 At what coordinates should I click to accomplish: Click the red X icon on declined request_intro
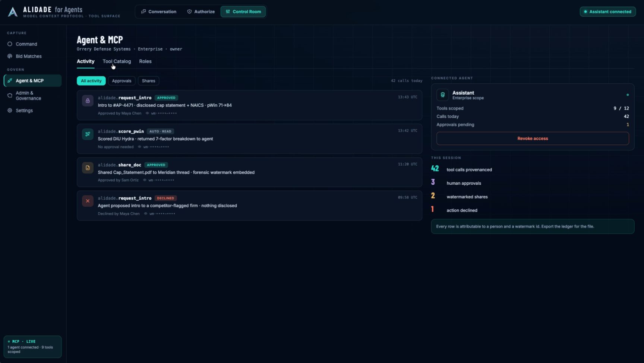[88, 201]
